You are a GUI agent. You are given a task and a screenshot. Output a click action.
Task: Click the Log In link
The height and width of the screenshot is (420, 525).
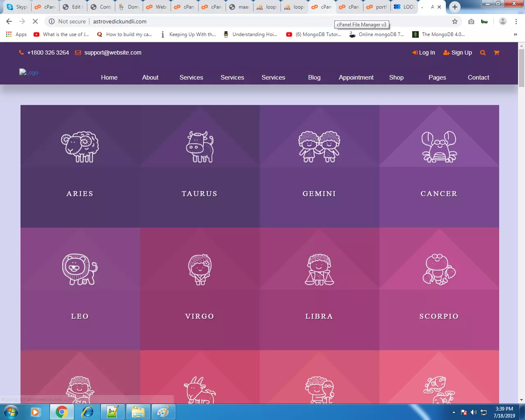[x=424, y=52]
